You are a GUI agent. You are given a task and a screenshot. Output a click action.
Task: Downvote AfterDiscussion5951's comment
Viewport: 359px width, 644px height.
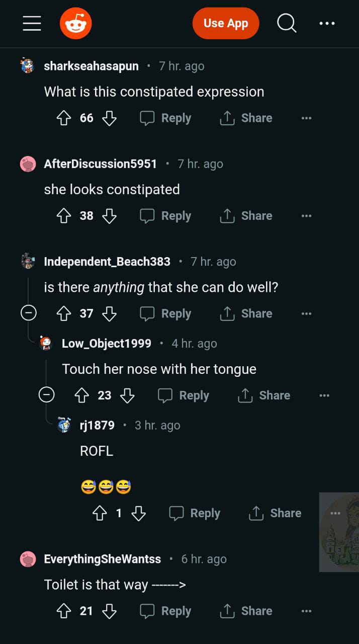click(x=109, y=216)
